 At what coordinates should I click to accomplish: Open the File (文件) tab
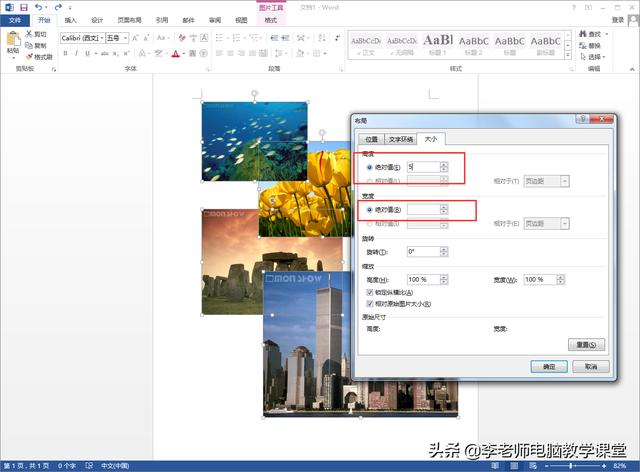pyautogui.click(x=15, y=20)
